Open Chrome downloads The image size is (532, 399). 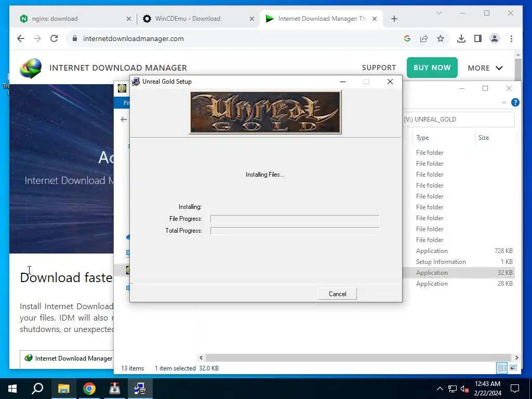(461, 38)
